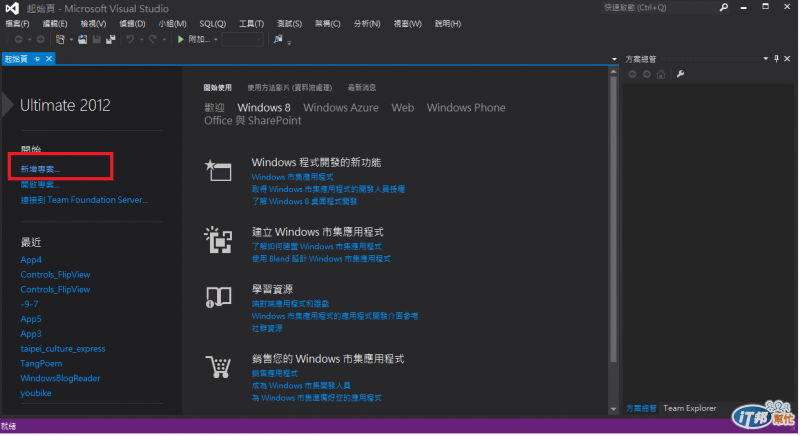Toggle the pin on the 起始頁 tab
Screen dimensions: 800x436
click(x=37, y=59)
